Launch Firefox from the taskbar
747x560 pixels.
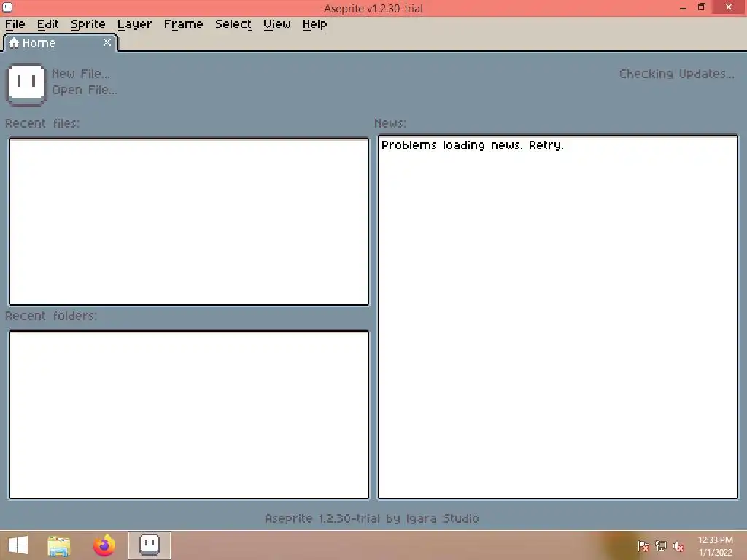coord(104,545)
